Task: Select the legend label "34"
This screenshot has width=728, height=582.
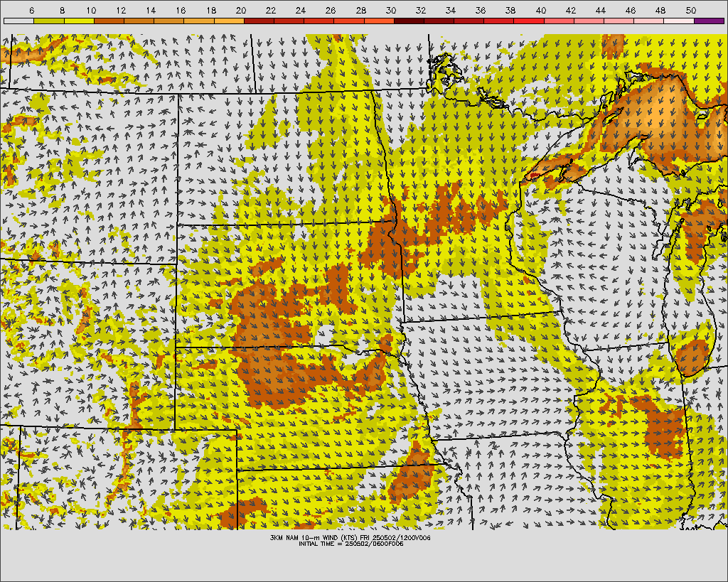Action: pos(451,10)
